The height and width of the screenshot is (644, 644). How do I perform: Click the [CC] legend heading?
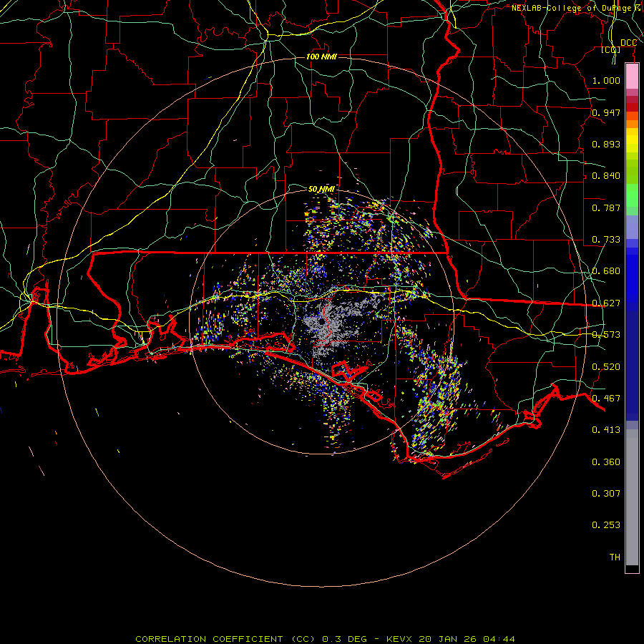point(610,50)
